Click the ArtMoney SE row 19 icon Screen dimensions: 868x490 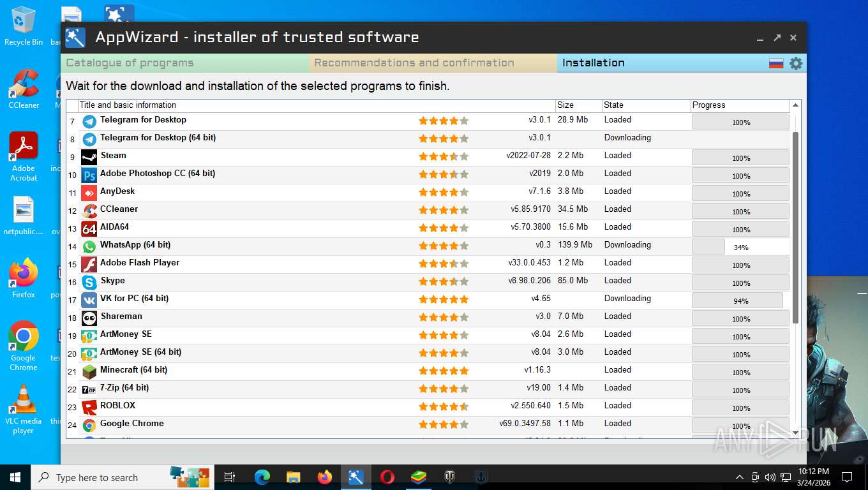[89, 336]
